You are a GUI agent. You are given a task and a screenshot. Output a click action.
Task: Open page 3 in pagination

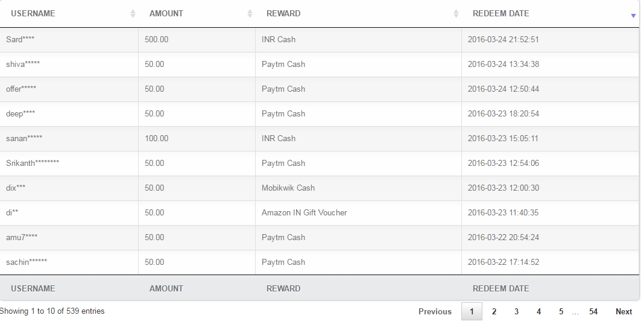tap(516, 312)
